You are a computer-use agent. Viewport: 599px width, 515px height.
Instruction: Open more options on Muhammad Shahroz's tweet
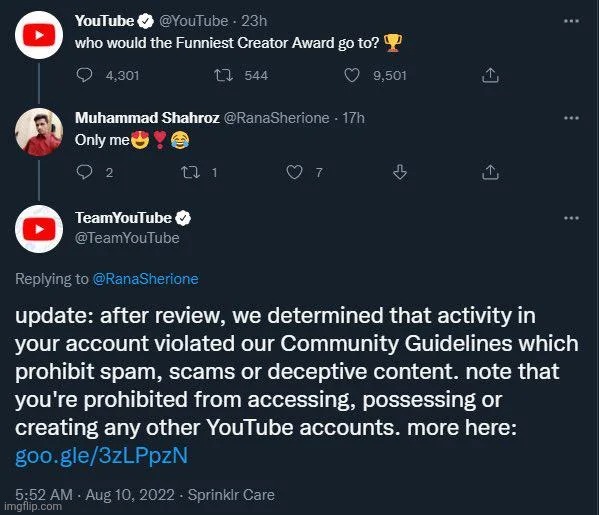571,118
